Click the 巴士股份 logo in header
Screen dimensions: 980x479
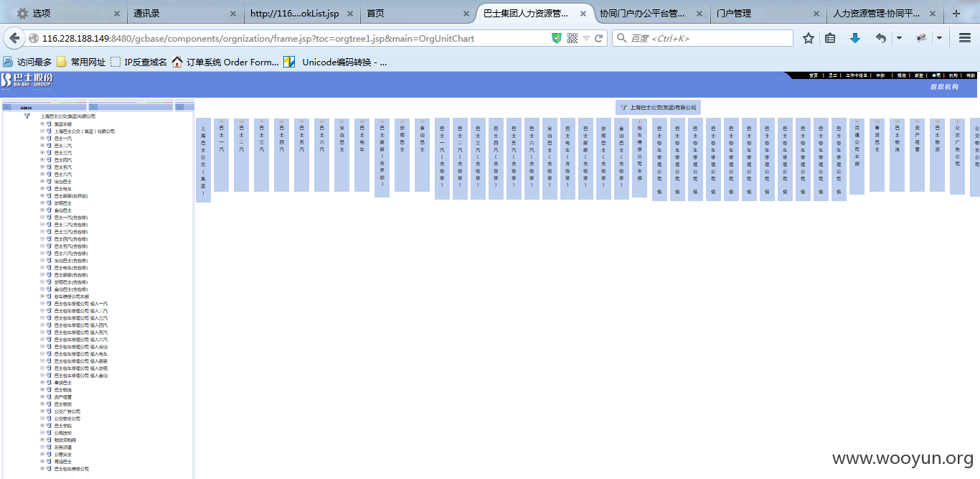27,80
